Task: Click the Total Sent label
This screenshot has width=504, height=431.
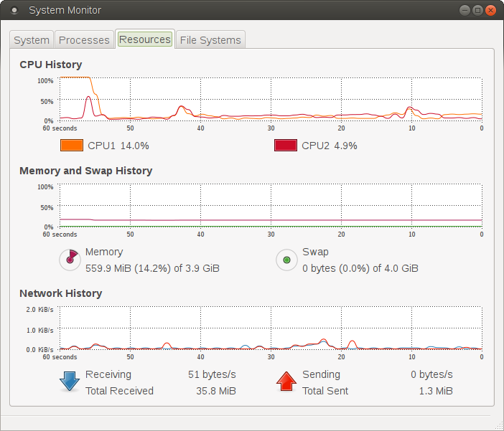Action: click(325, 391)
